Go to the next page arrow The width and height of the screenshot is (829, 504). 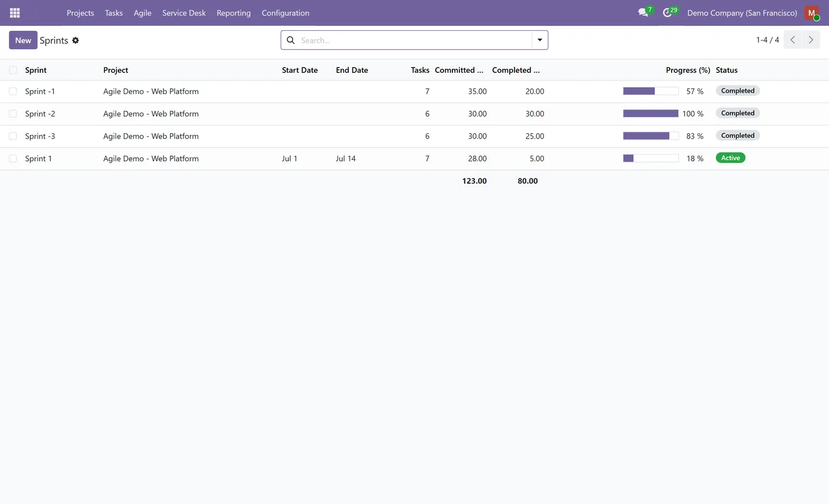[x=811, y=40]
